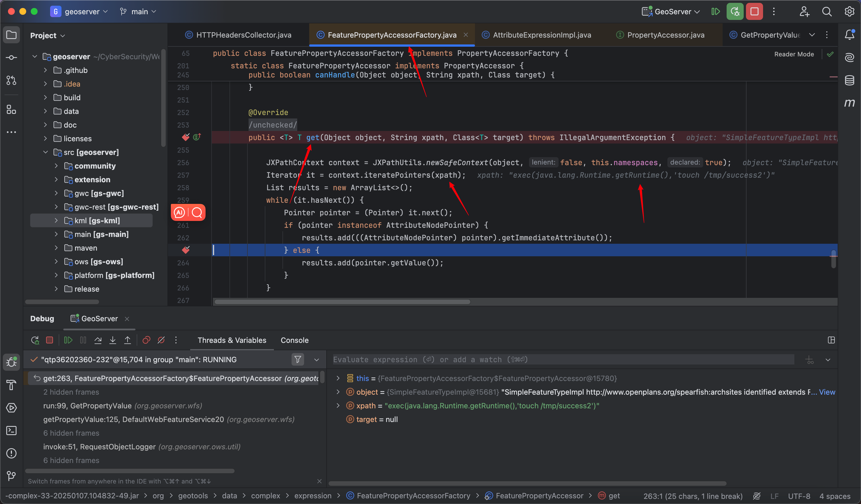Click View link for object value
The image size is (861, 504).
click(827, 392)
